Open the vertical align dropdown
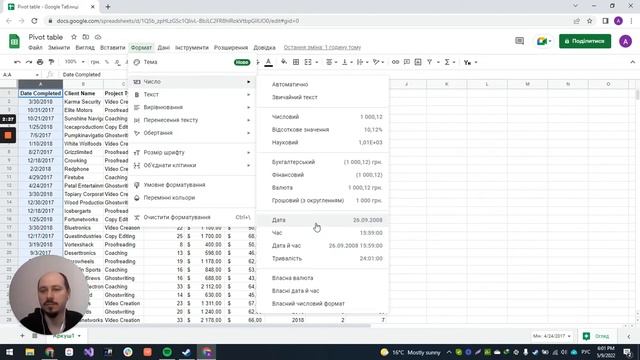 coord(347,62)
